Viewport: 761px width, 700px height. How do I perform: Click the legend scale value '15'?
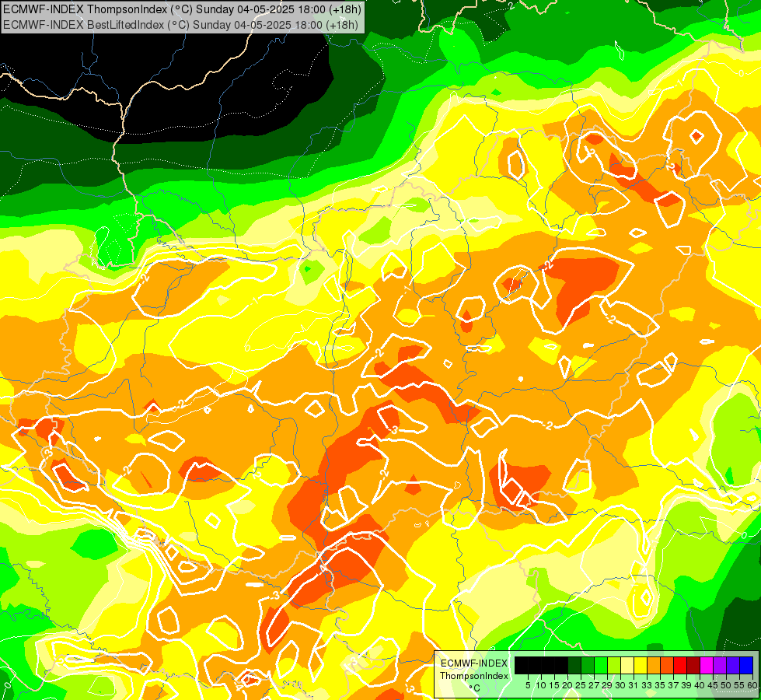point(554,685)
